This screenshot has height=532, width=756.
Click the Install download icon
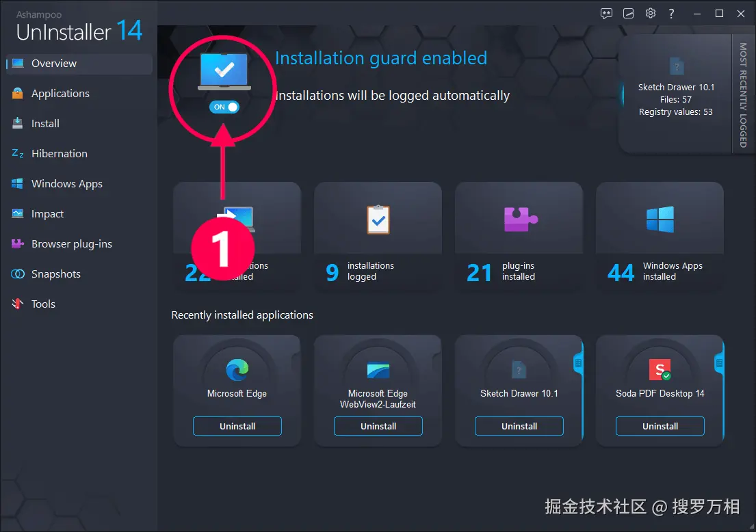(x=17, y=123)
